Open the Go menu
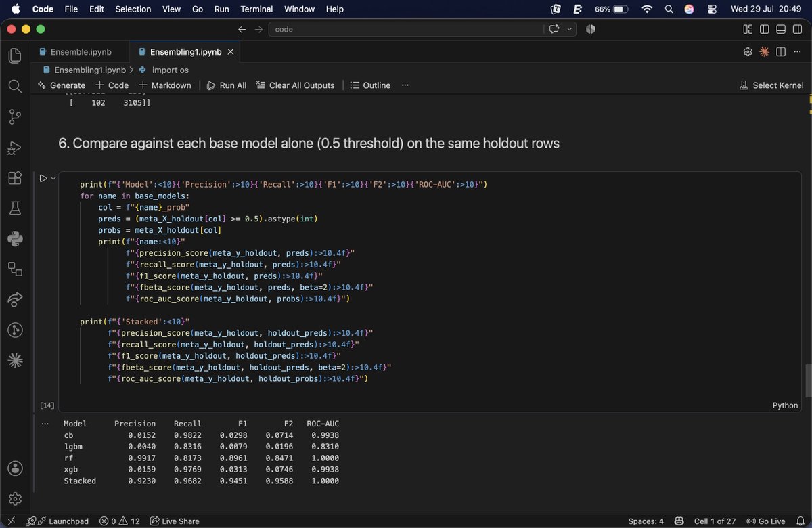812x528 pixels. pos(197,9)
